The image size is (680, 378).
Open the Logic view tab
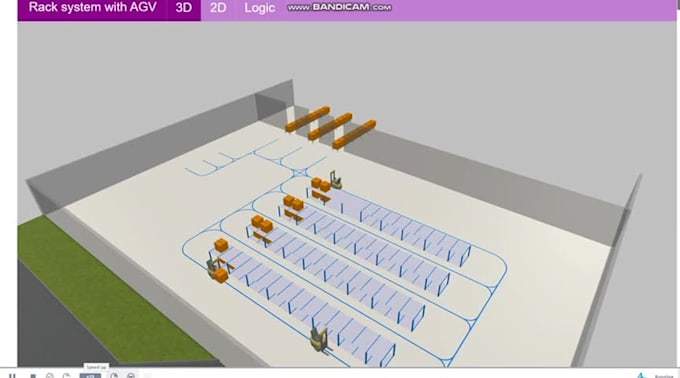click(259, 8)
